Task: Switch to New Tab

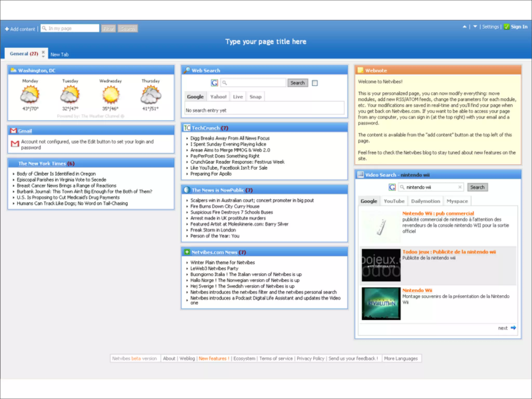Action: (x=59, y=55)
